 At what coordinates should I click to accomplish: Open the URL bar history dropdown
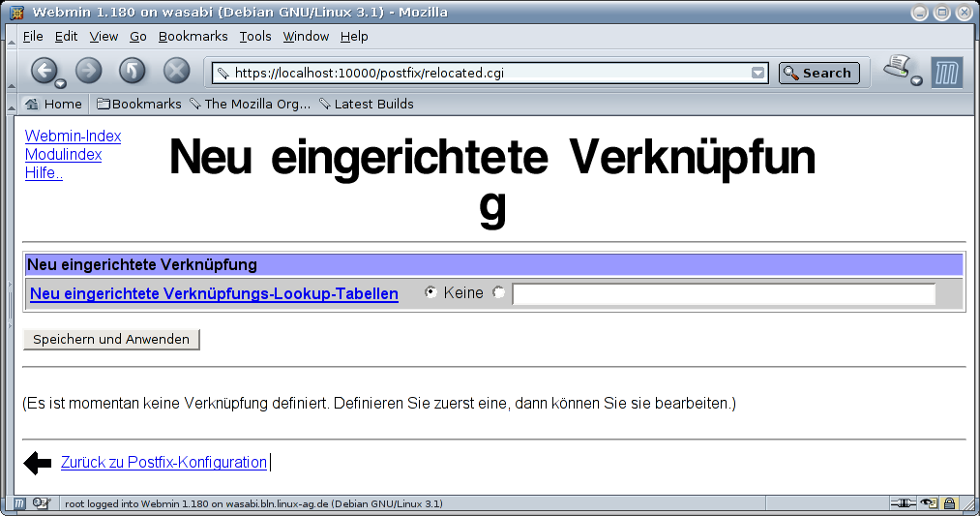[757, 74]
